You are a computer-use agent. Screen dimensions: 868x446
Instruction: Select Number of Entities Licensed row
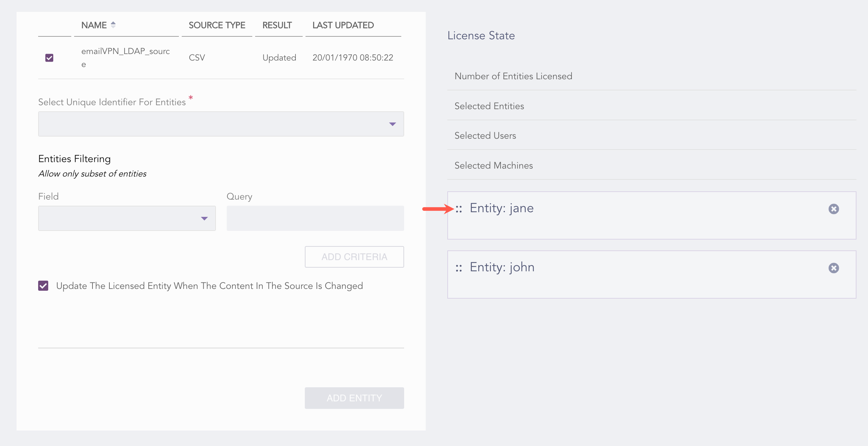point(513,76)
